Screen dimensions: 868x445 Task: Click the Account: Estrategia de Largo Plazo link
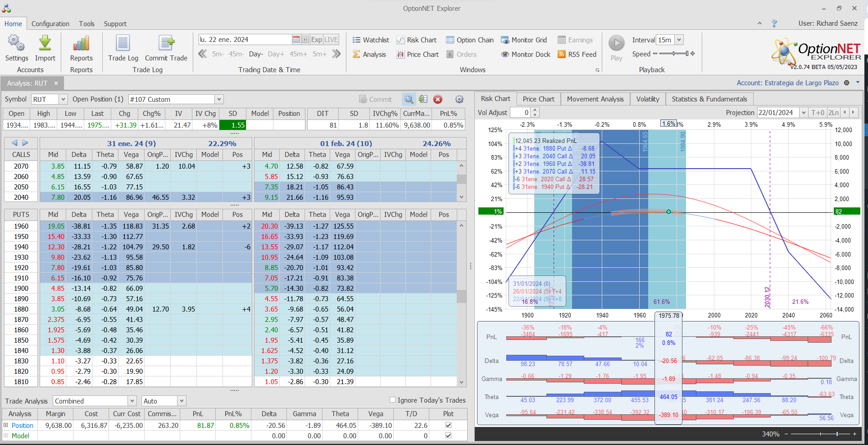click(x=787, y=83)
